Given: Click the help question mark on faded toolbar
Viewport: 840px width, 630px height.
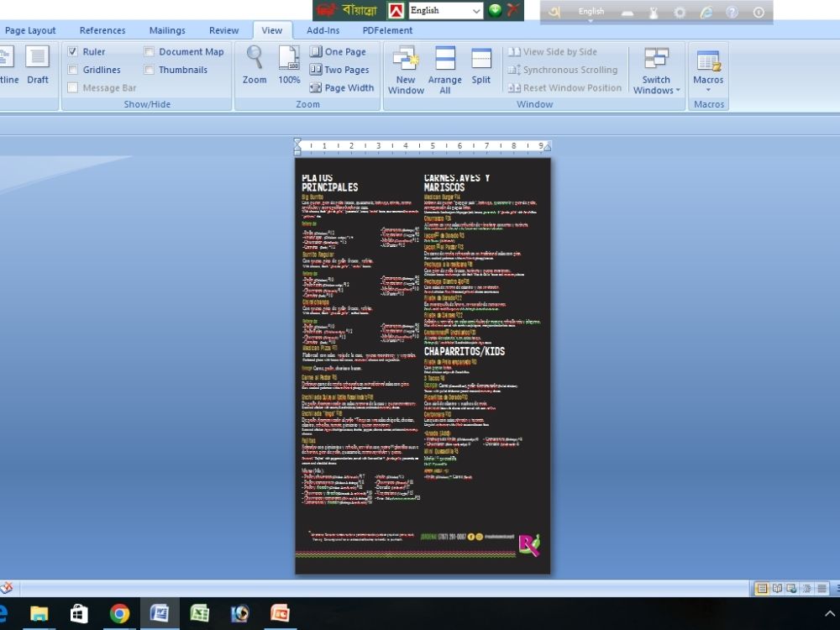Looking at the screenshot, I should (732, 13).
